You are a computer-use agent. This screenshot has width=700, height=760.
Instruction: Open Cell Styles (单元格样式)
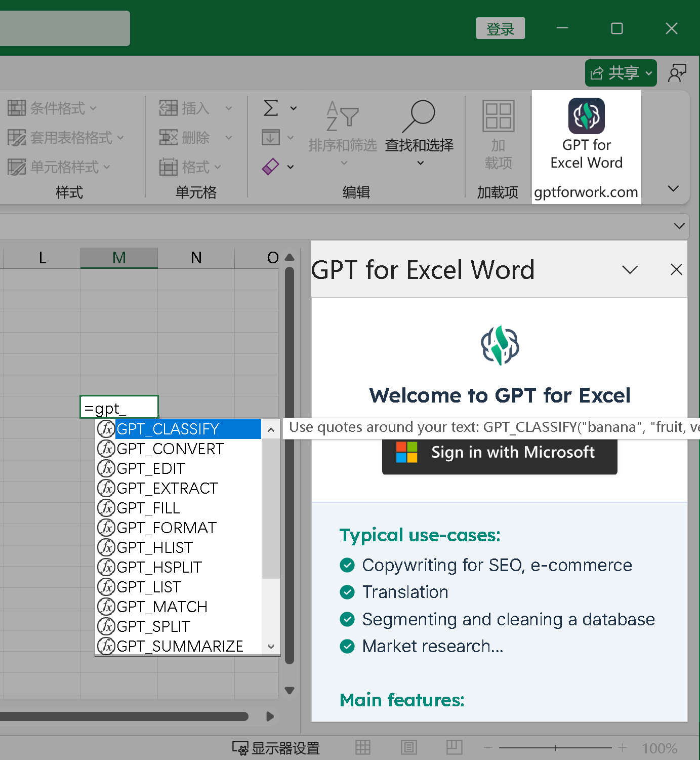point(59,167)
